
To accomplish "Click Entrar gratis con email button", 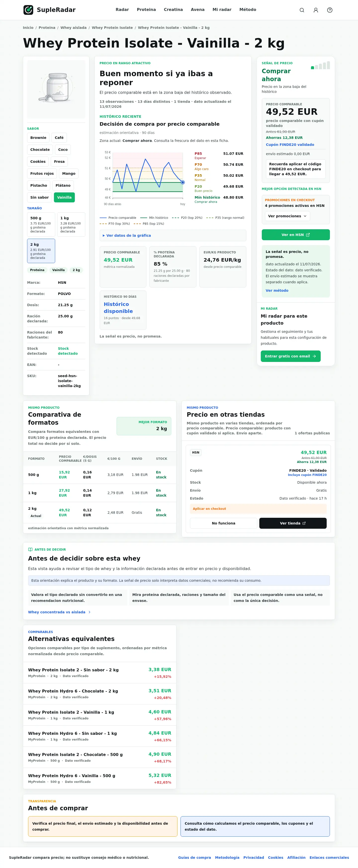I will 291,356.
